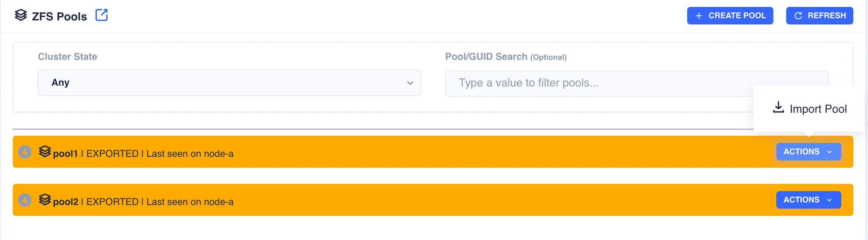
Task: Click the ZFS Pools heading text
Action: click(x=60, y=16)
